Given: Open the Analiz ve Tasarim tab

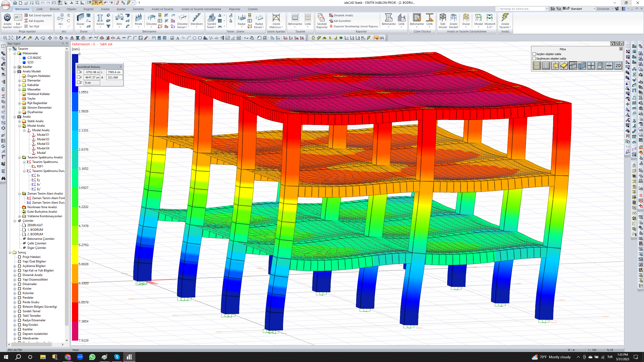Looking at the screenshot, I should [x=162, y=9].
